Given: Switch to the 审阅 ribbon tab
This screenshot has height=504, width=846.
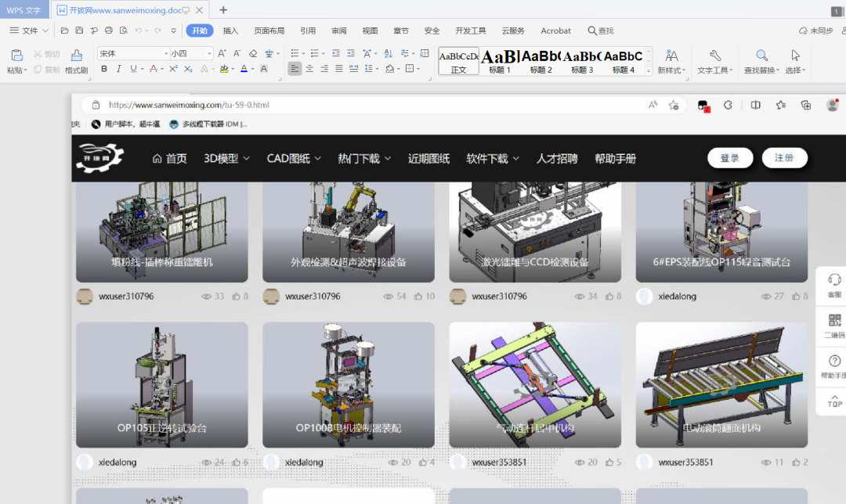Looking at the screenshot, I should tap(339, 31).
